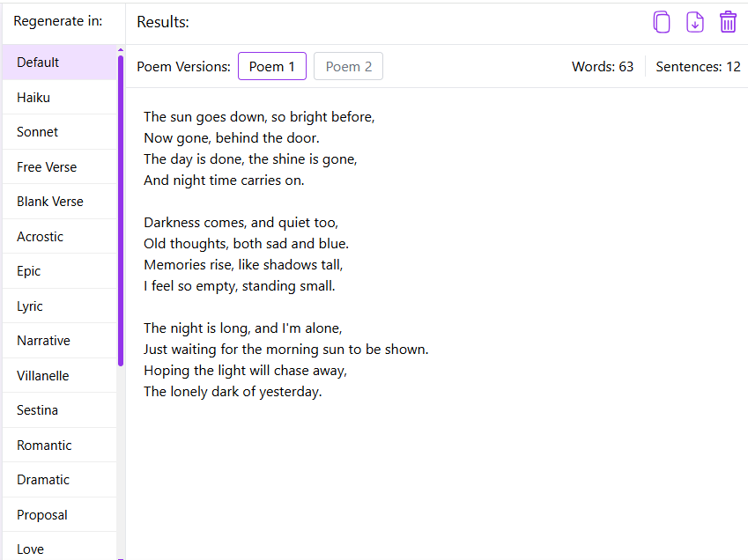The height and width of the screenshot is (560, 748).
Task: Select Epic from the style list
Action: pyautogui.click(x=60, y=271)
